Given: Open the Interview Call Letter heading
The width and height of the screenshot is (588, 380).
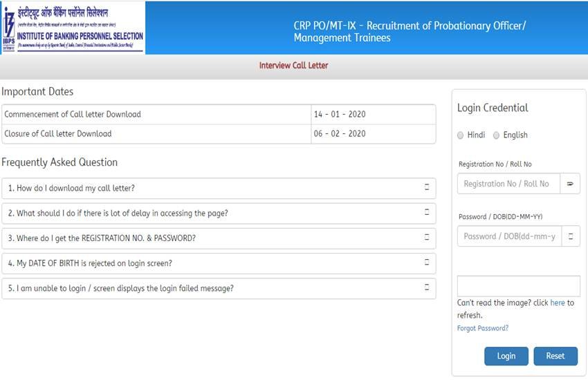Looking at the screenshot, I should (293, 66).
